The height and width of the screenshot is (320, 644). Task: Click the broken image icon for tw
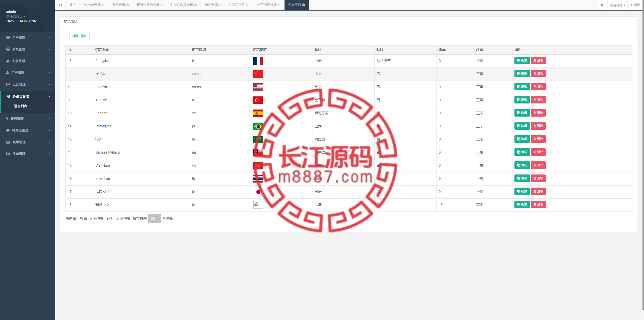tap(258, 205)
